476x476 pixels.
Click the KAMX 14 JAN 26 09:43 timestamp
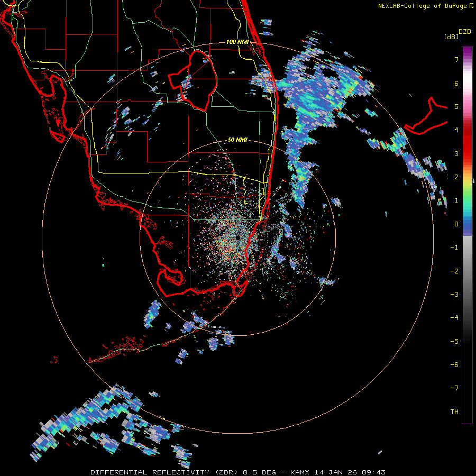338,472
